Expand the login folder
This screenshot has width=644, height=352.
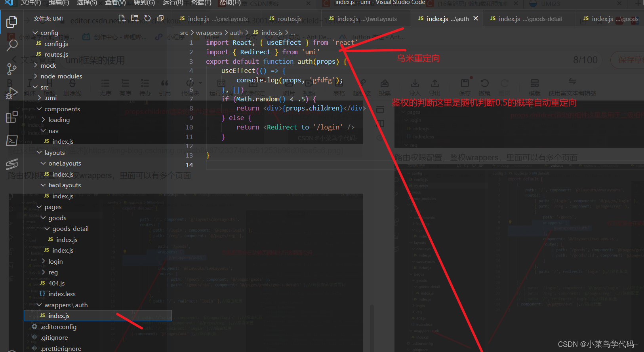pyautogui.click(x=55, y=261)
